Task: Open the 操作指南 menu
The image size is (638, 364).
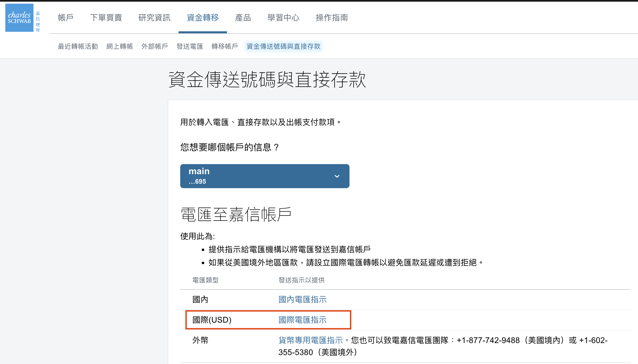Action: 332,18
